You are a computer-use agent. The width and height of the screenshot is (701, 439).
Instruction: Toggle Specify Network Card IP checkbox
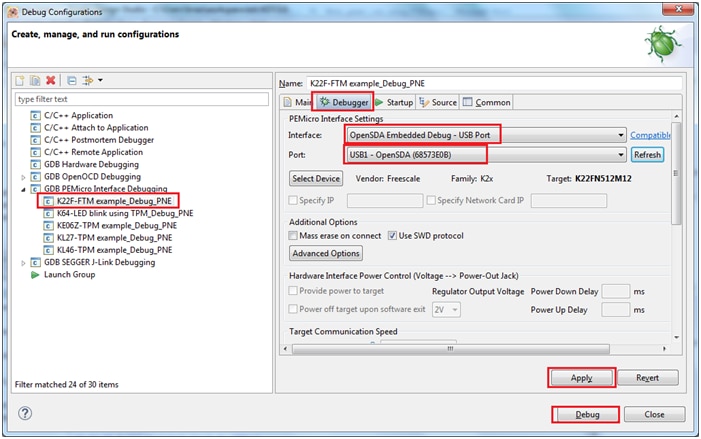(431, 200)
